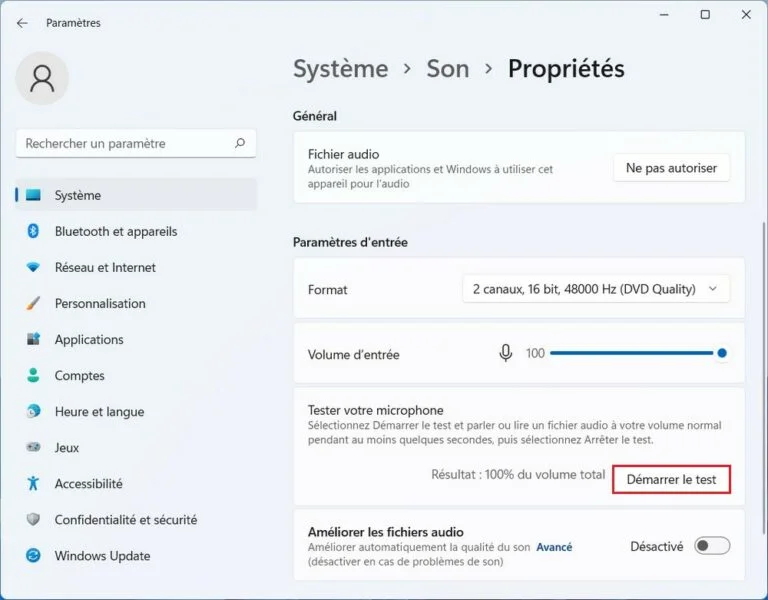Click the Personnalisation paintbrush icon
The height and width of the screenshot is (600, 768).
click(x=33, y=303)
